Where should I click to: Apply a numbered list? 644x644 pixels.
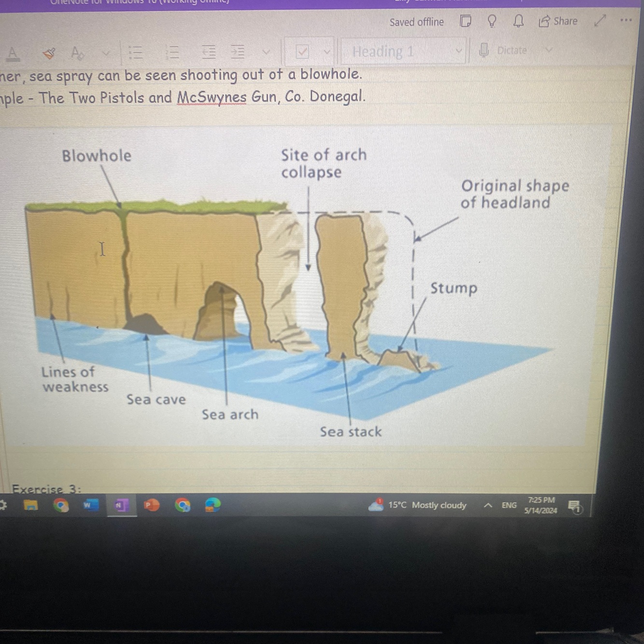pos(172,52)
